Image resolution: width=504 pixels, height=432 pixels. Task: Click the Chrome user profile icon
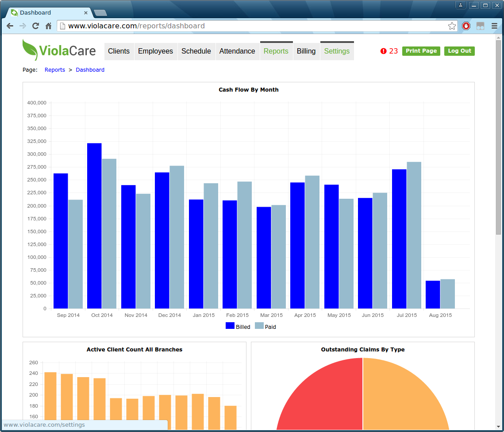[461, 5]
